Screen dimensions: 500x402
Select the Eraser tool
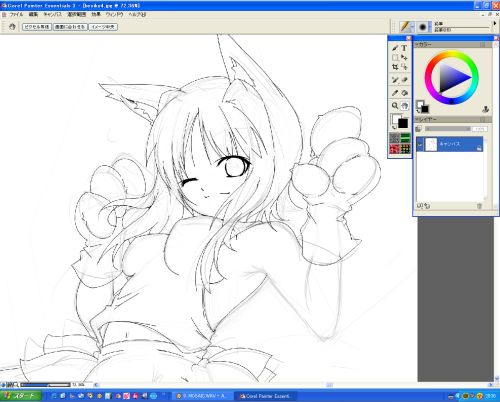pyautogui.click(x=404, y=80)
